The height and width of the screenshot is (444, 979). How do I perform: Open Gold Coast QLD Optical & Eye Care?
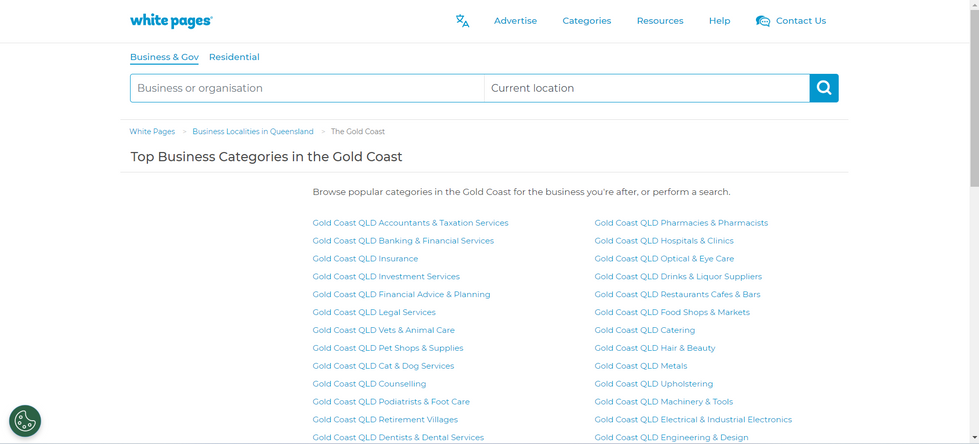point(664,259)
